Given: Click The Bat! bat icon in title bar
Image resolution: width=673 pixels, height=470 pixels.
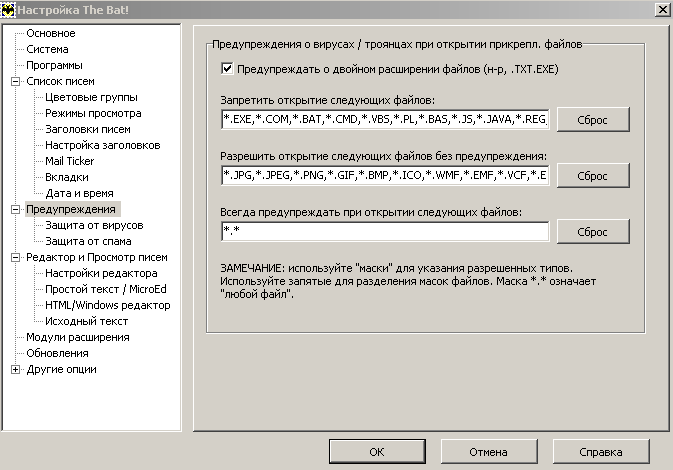Looking at the screenshot, I should (8, 9).
